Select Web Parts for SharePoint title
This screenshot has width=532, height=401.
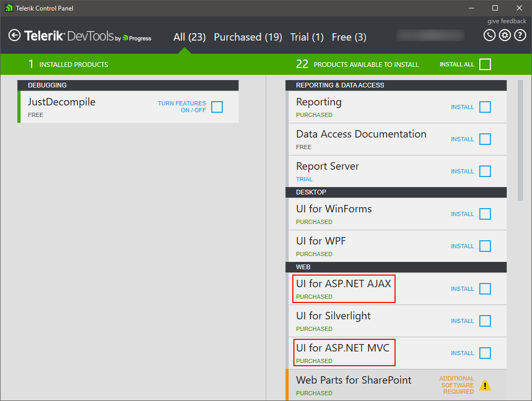point(353,380)
